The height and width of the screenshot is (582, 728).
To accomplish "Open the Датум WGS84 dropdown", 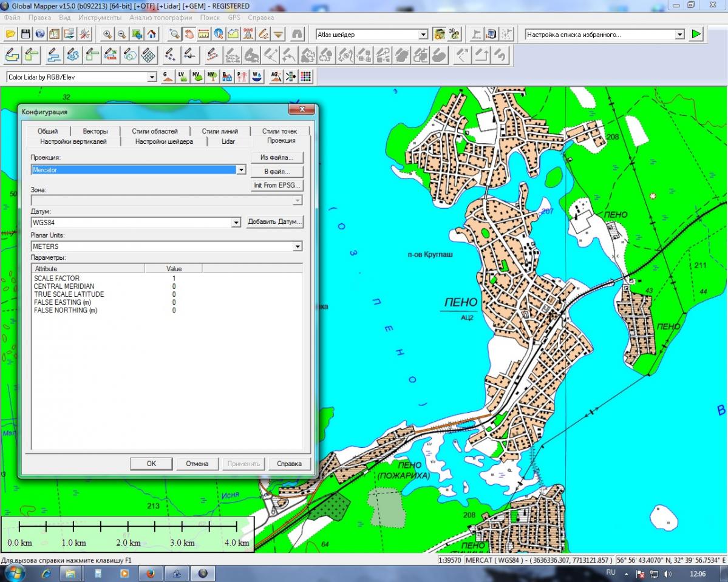I will (x=236, y=223).
